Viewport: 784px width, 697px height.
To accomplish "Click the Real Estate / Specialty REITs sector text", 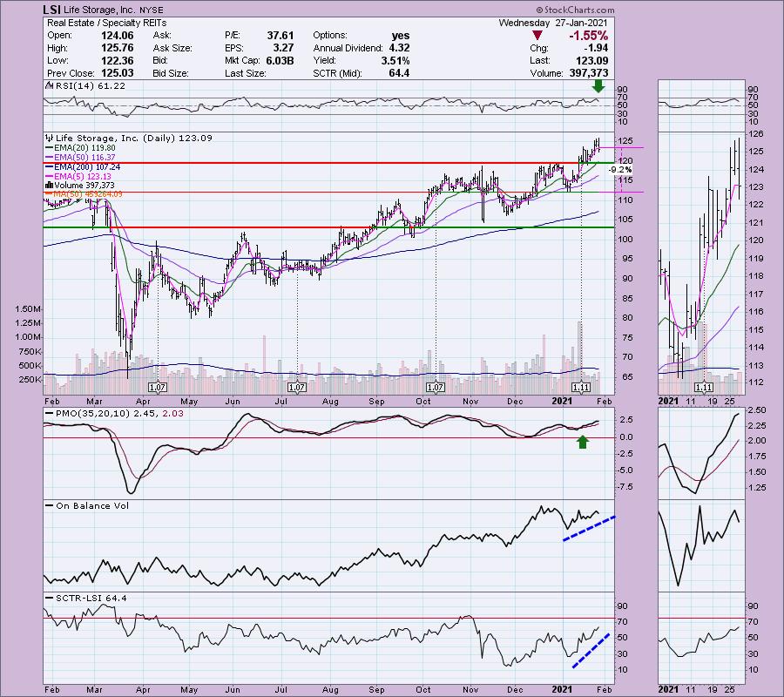I will [x=107, y=23].
